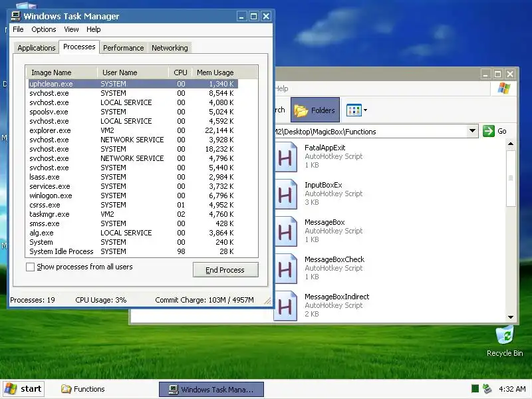The width and height of the screenshot is (532, 399).
Task: Open the Options menu in Task Manager
Action: coord(44,29)
